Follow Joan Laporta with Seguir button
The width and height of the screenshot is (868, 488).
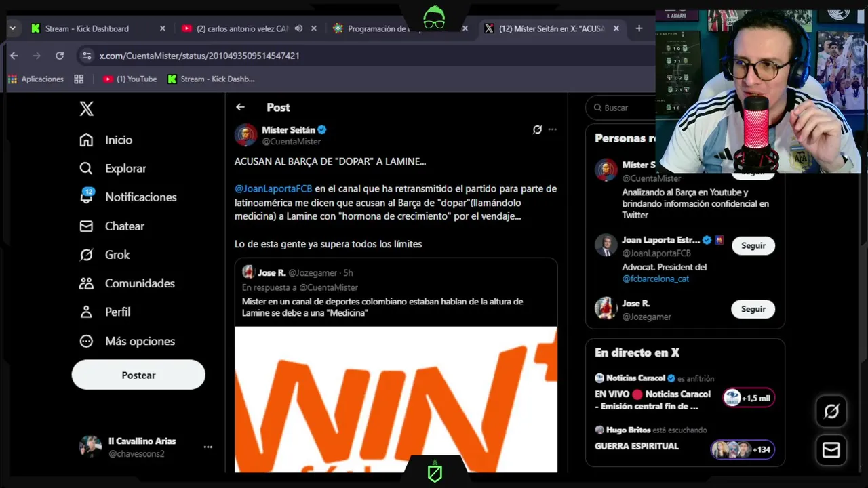[753, 245]
